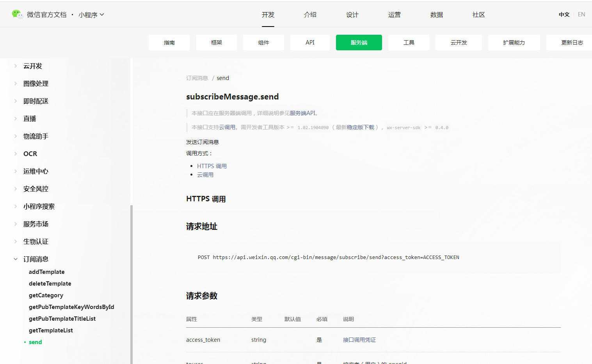Open the 框架 sub-navigation button
Screen dimensions: 592x364
[x=216, y=43]
